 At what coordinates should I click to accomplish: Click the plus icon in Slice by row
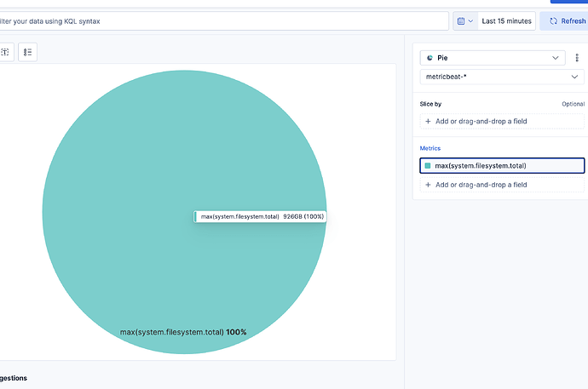(428, 122)
